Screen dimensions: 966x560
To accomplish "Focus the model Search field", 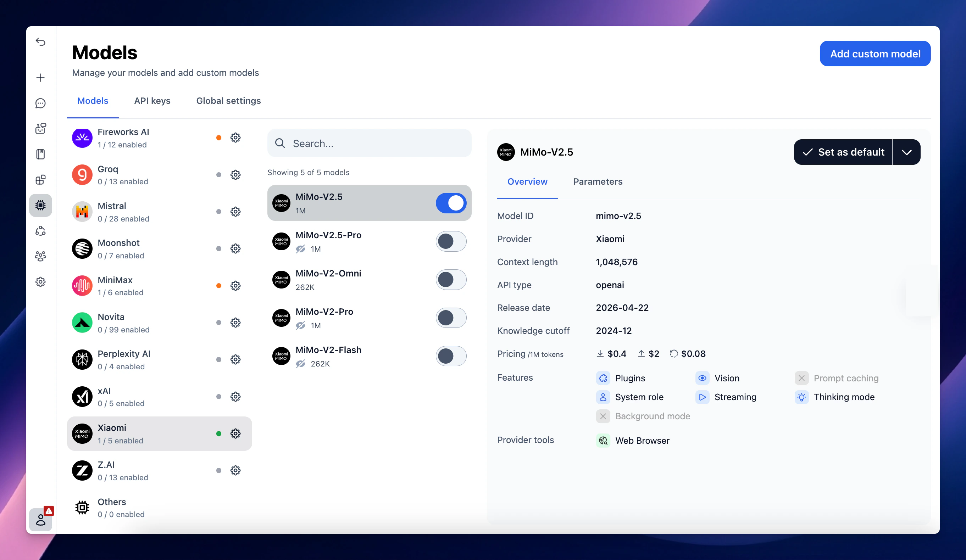I will click(369, 143).
